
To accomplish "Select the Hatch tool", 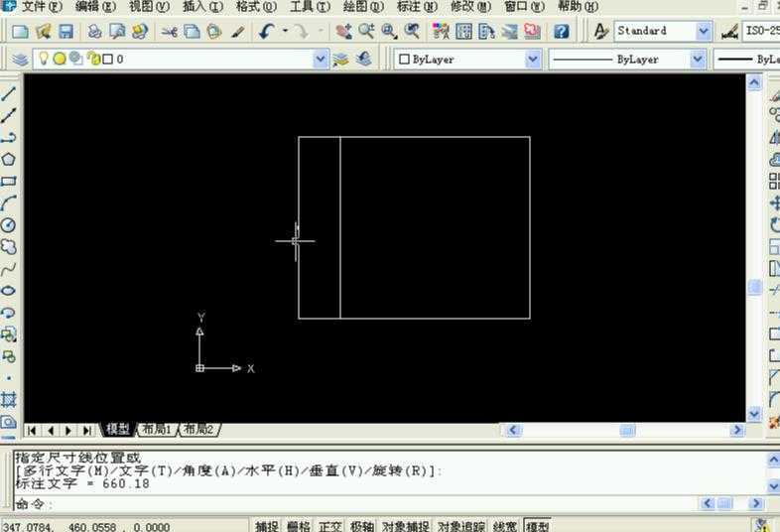I will tap(9, 400).
